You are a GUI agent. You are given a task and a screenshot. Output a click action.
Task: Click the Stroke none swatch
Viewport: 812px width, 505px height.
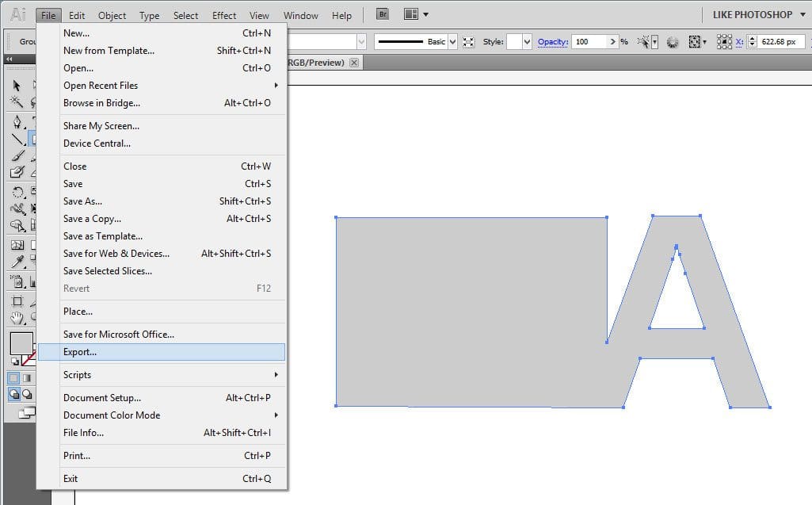pos(29,358)
